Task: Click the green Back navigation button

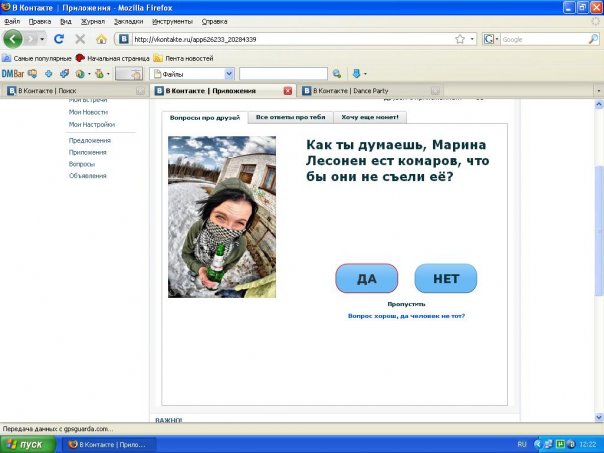Action: click(13, 39)
